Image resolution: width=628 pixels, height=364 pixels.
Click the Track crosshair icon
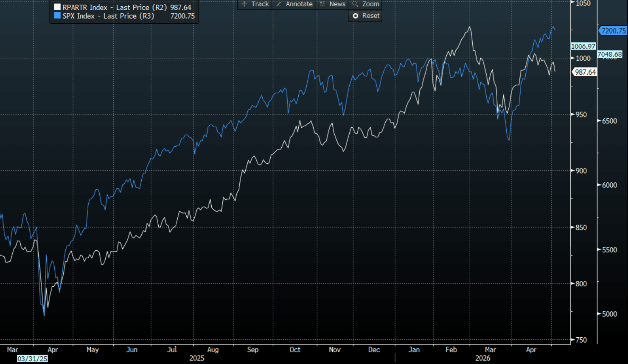[244, 4]
